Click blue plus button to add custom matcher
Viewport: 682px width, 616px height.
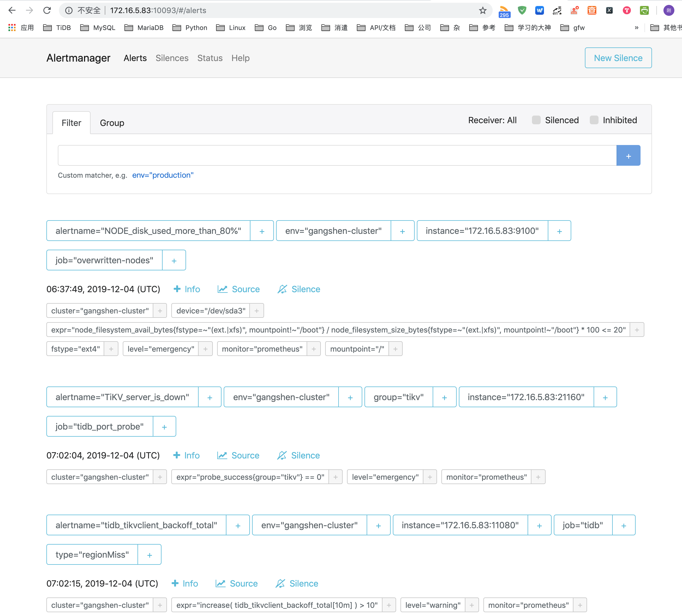click(628, 156)
